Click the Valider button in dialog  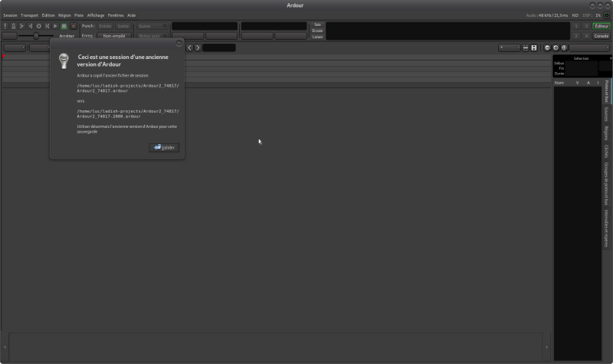tap(164, 147)
